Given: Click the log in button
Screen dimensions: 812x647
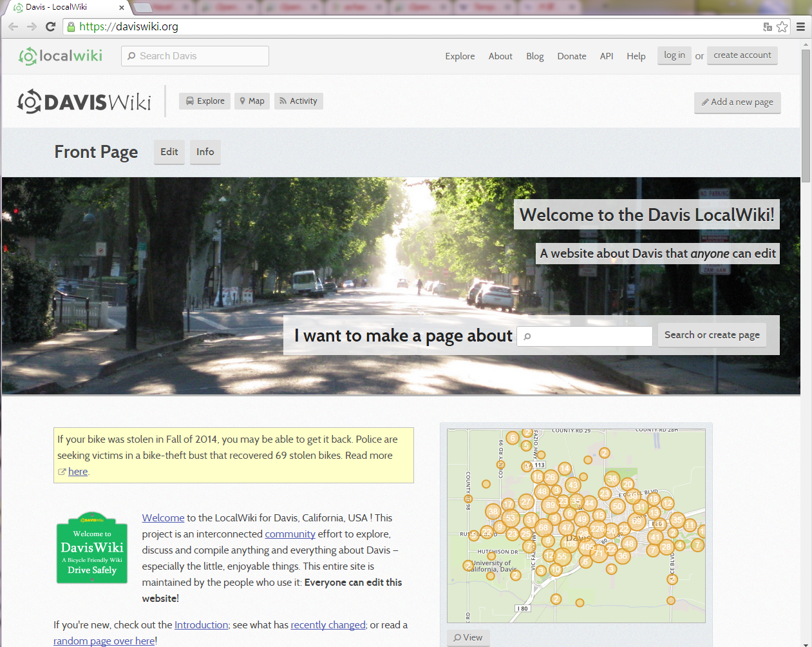Looking at the screenshot, I should click(x=674, y=55).
